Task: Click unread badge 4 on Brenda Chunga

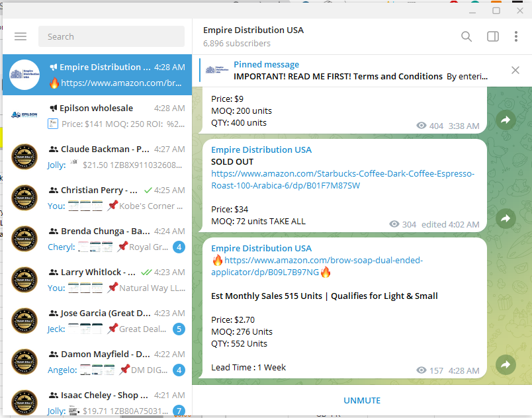Action: coord(179,247)
